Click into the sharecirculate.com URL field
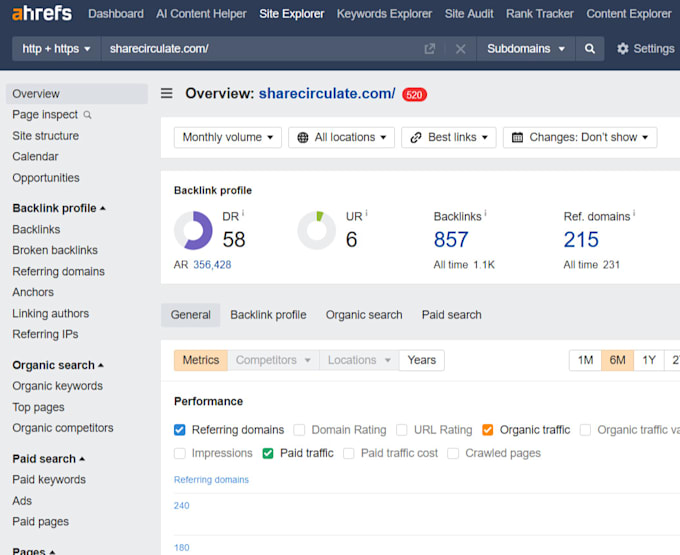 pyautogui.click(x=260, y=49)
